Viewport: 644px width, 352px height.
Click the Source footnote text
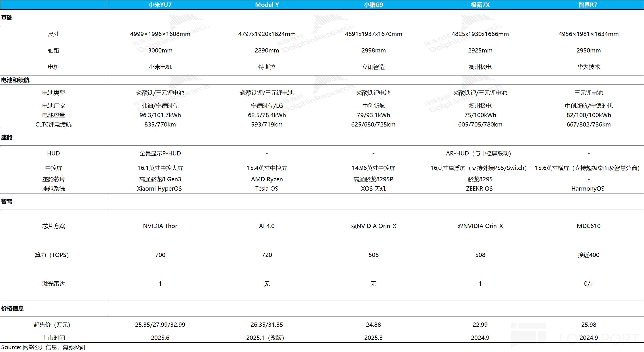43,347
